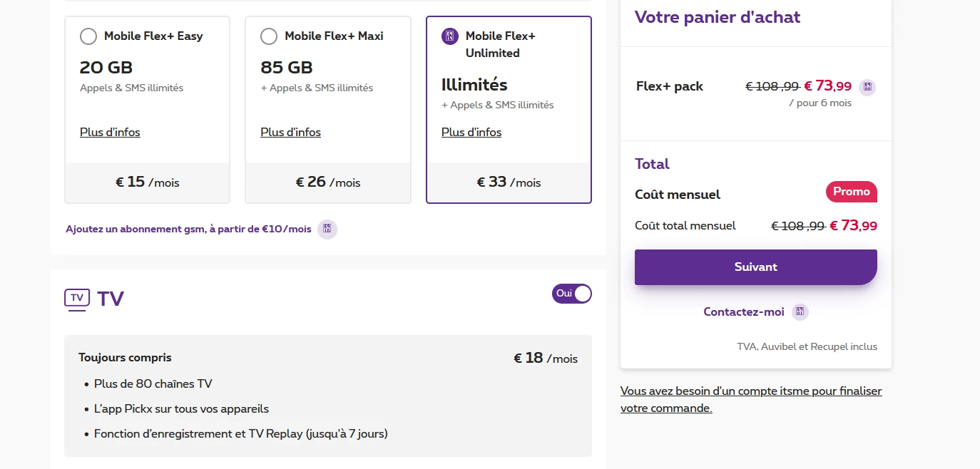Click the red Promo badge
This screenshot has width=980, height=469.
tap(851, 192)
